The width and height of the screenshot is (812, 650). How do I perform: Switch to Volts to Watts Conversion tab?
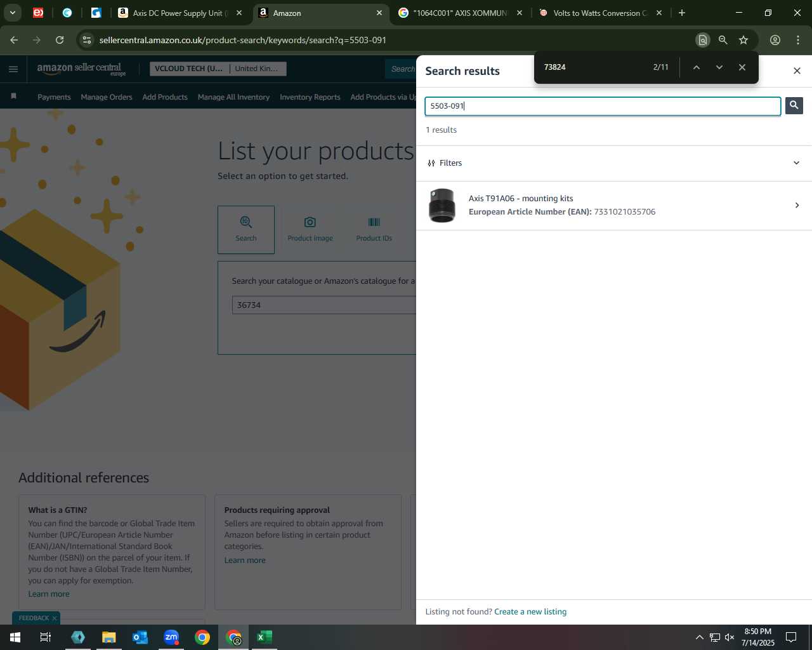pyautogui.click(x=600, y=13)
